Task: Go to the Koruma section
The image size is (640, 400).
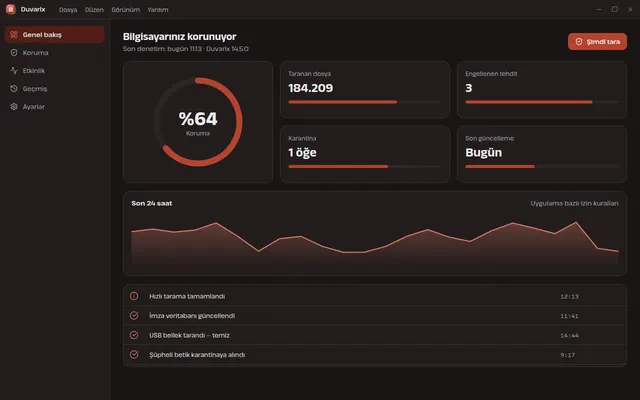Action: (55, 53)
